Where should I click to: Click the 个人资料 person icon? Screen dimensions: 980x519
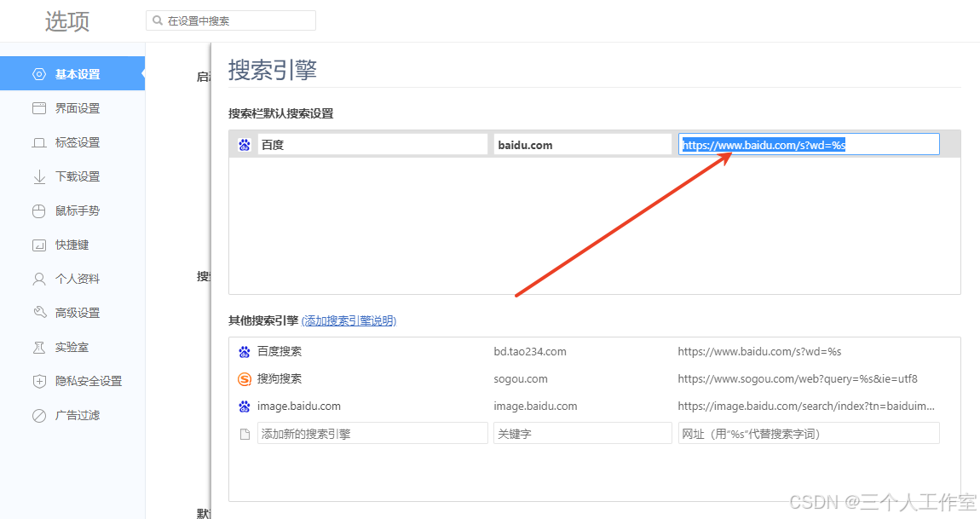click(x=38, y=279)
